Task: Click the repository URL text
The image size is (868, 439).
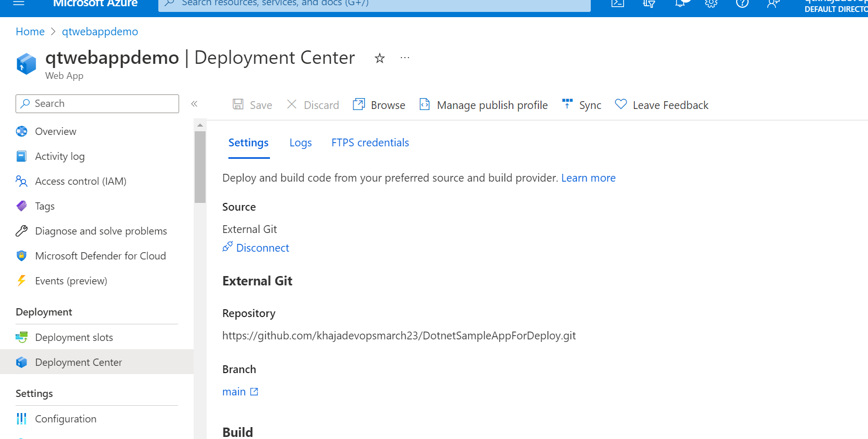Action: point(399,336)
